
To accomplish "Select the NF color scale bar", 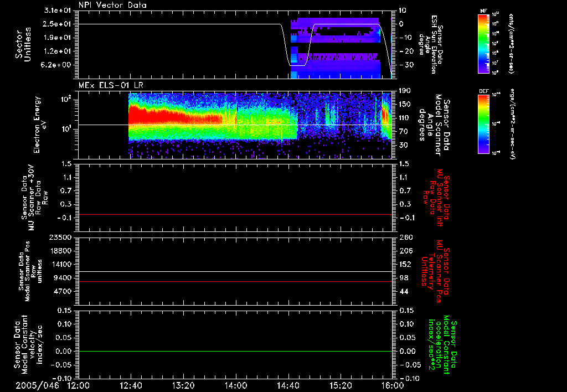I will (484, 43).
